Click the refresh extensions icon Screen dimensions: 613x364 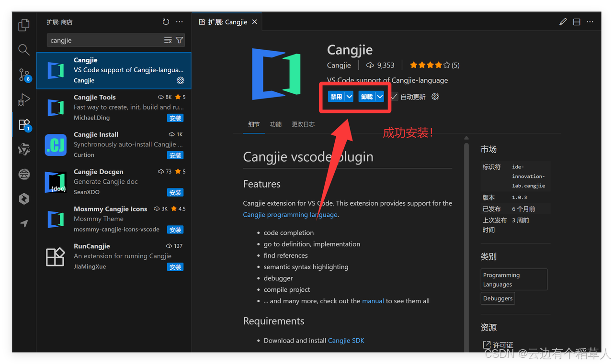coord(166,22)
